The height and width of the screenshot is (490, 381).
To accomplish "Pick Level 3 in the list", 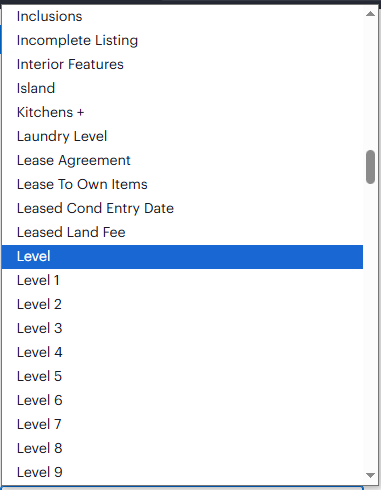I will (182, 328).
